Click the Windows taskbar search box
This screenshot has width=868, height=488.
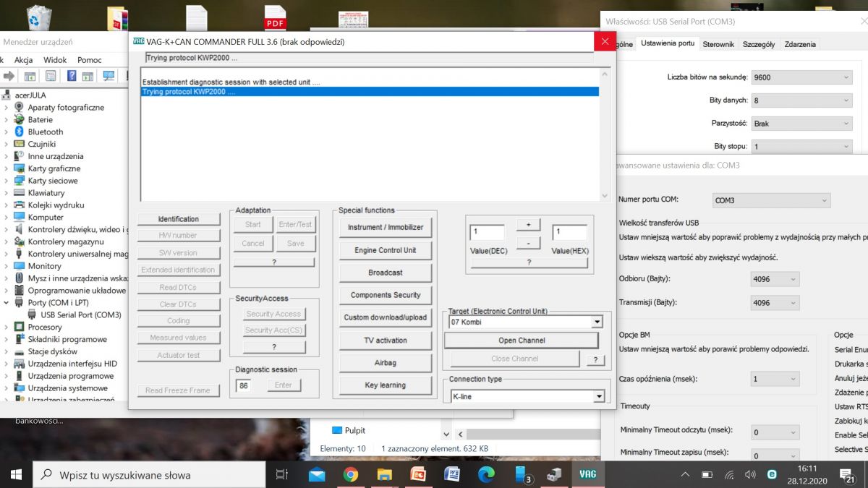[x=150, y=475]
